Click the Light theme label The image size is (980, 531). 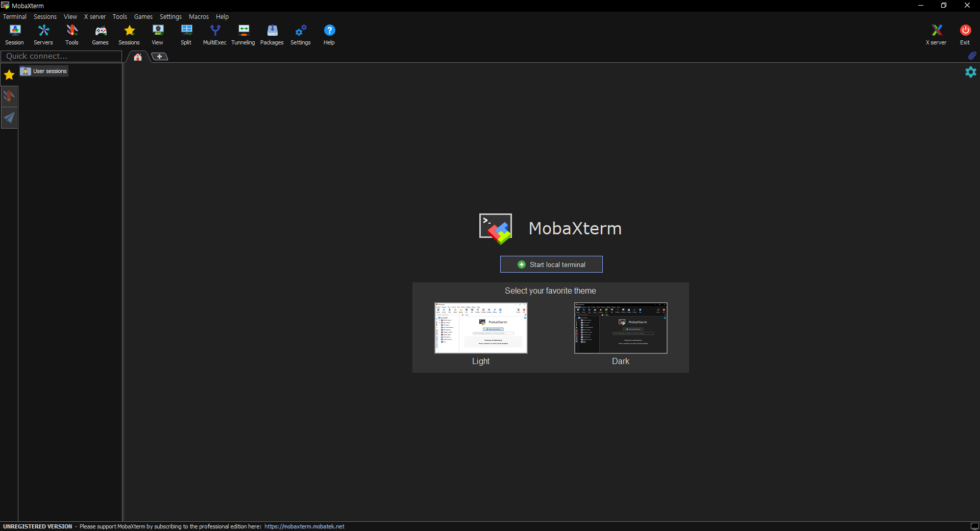[481, 361]
